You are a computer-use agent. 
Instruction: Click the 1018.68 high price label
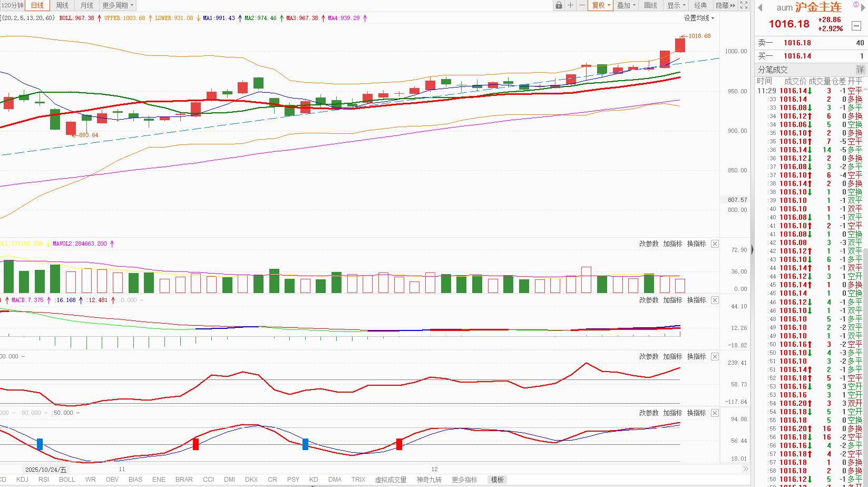(699, 36)
